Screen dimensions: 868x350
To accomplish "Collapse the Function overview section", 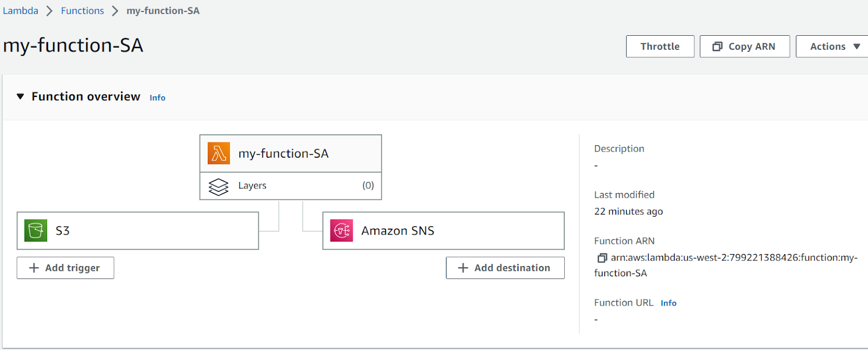I will tap(21, 96).
